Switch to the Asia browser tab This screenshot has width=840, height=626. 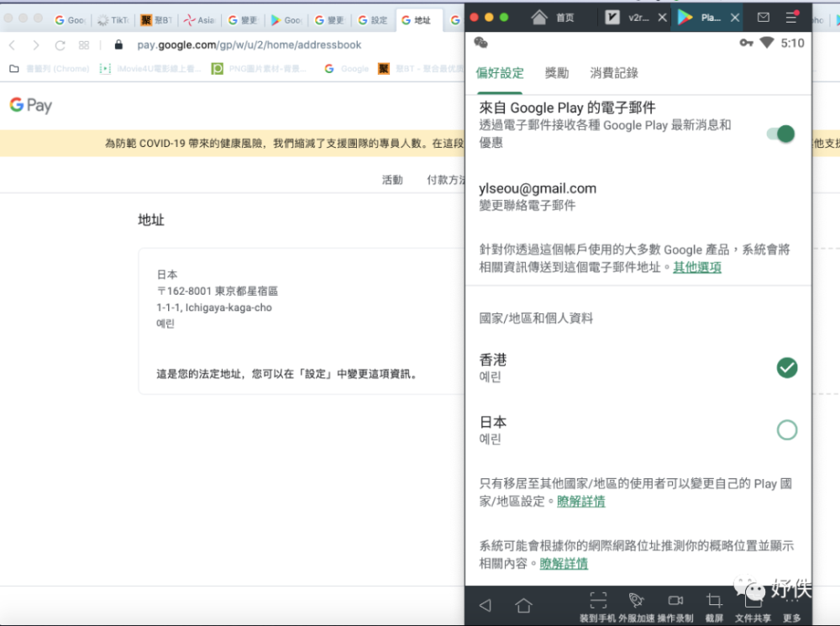[199, 20]
